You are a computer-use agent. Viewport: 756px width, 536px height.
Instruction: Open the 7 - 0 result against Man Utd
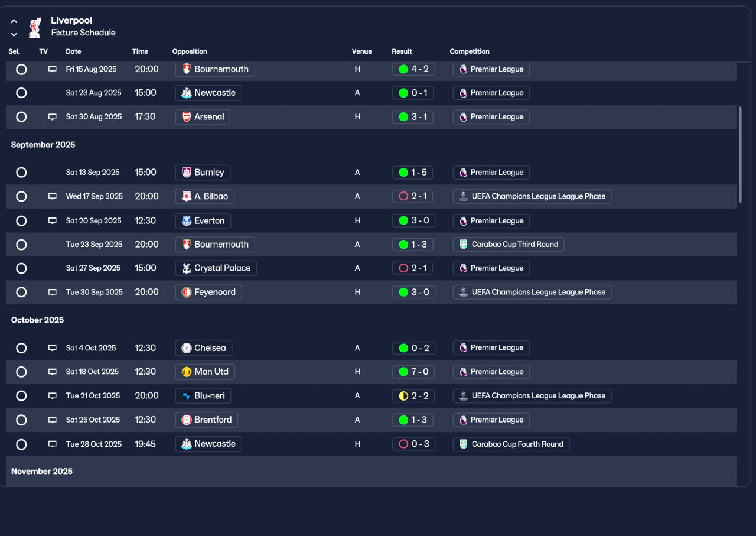click(x=413, y=372)
